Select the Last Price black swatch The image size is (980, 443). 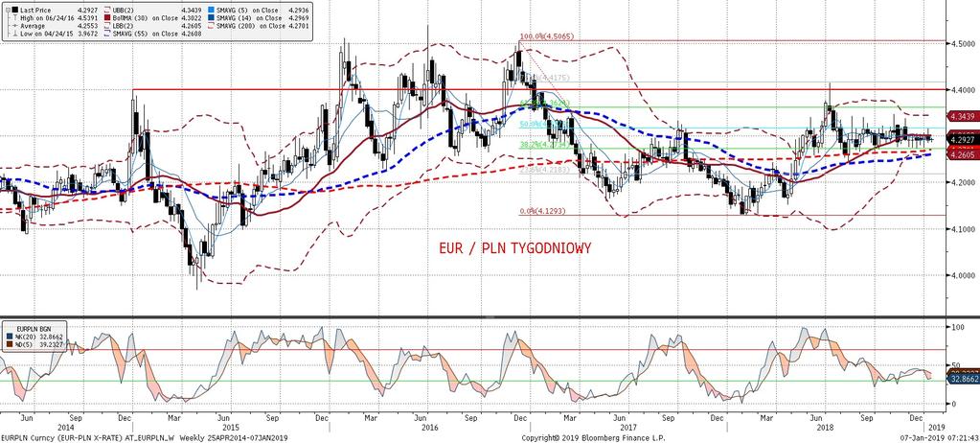(15, 10)
